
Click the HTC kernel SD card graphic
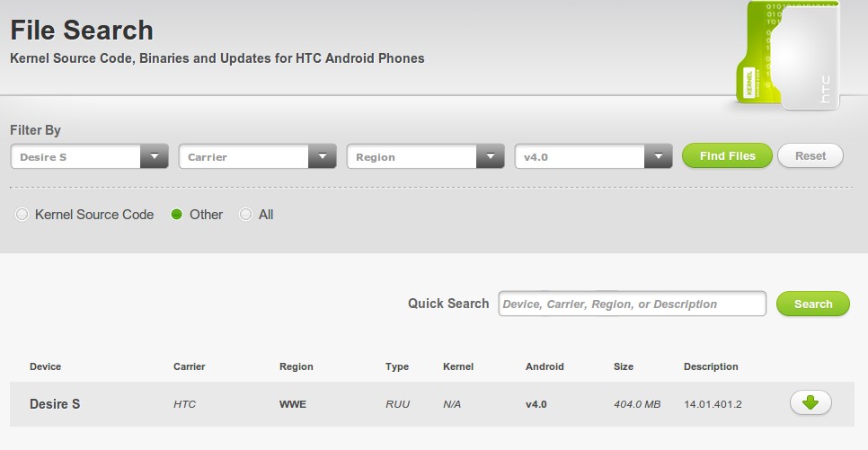coord(788,56)
